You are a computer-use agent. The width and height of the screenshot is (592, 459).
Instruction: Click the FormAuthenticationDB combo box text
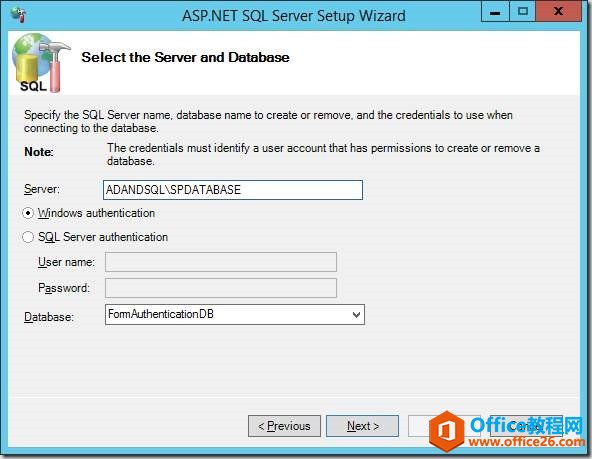pyautogui.click(x=161, y=314)
